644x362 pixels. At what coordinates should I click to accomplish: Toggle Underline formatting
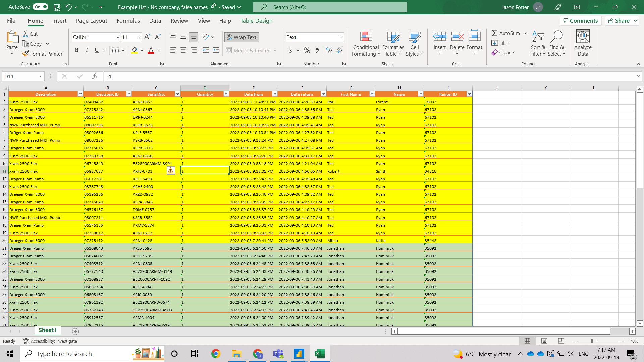pyautogui.click(x=97, y=50)
